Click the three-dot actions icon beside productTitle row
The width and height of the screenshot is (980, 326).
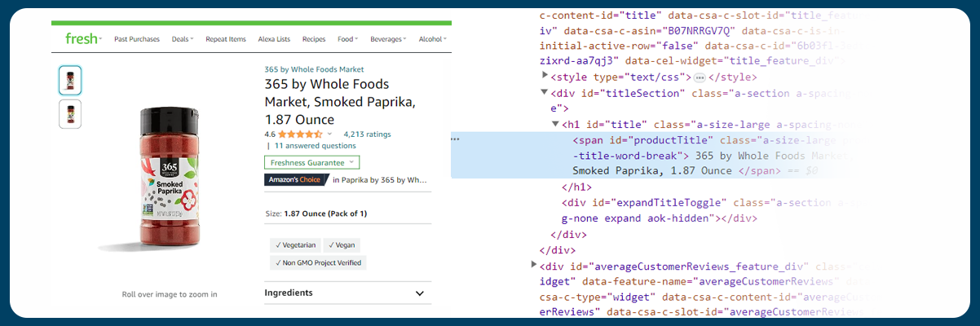point(455,139)
